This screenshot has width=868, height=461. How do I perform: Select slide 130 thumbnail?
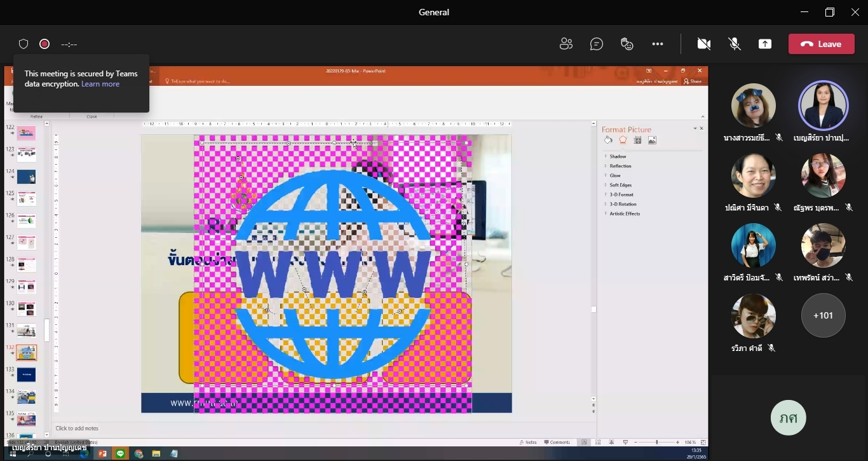pos(27,309)
